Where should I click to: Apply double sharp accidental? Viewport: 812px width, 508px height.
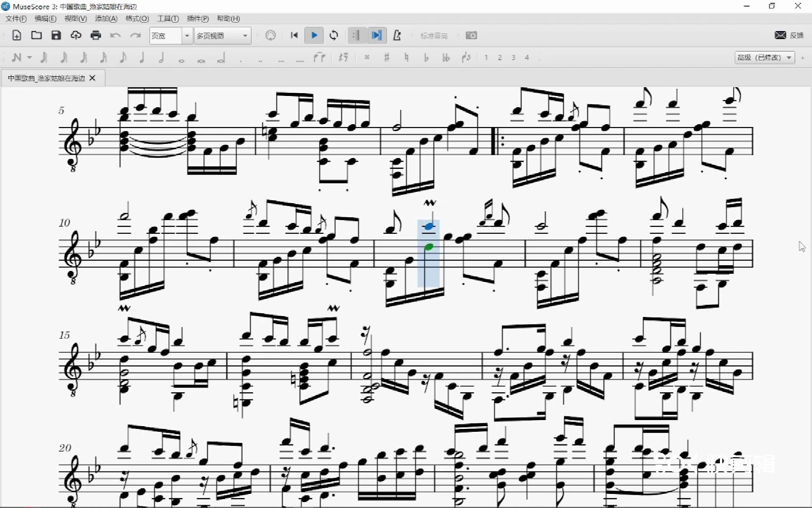367,57
